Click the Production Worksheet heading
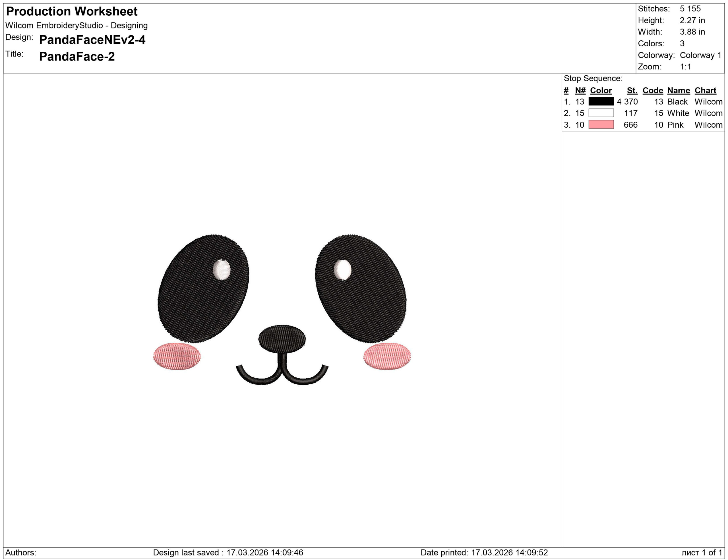This screenshot has height=560, width=728. pos(72,11)
